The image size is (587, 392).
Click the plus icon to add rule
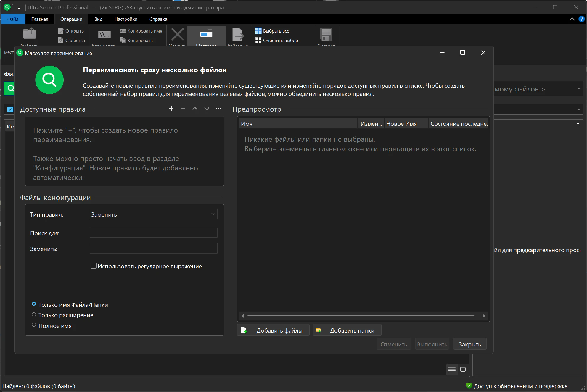coord(171,109)
